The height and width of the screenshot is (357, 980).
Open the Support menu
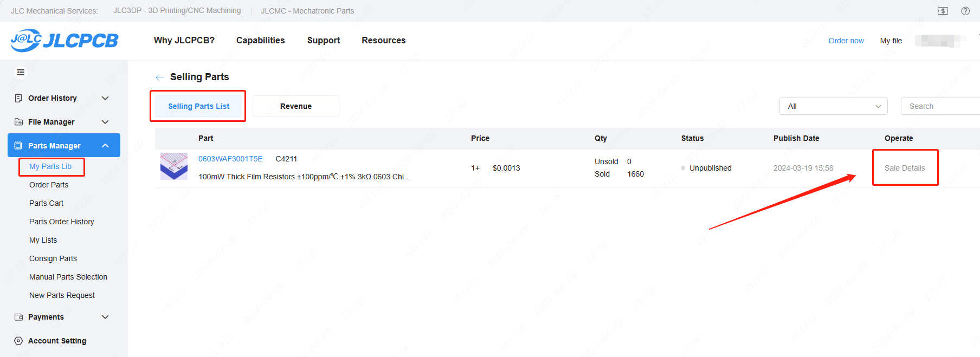click(324, 40)
